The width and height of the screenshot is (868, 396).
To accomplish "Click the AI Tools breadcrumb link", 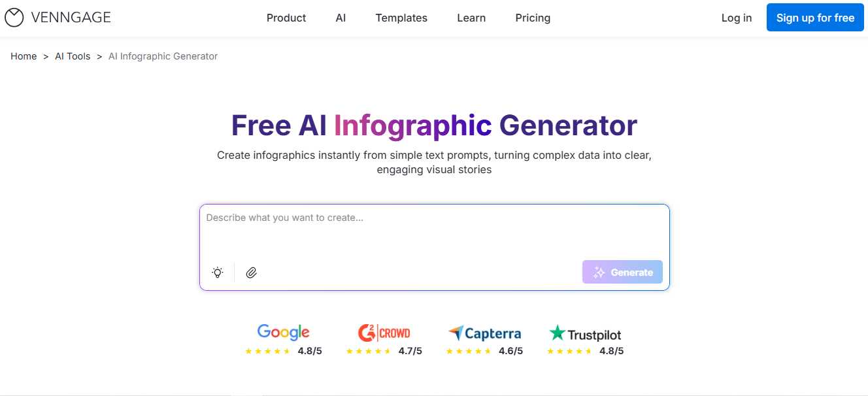I will coord(73,56).
